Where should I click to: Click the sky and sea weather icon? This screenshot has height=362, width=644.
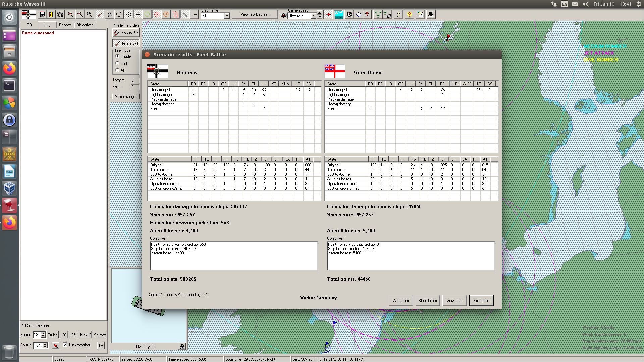339,14
